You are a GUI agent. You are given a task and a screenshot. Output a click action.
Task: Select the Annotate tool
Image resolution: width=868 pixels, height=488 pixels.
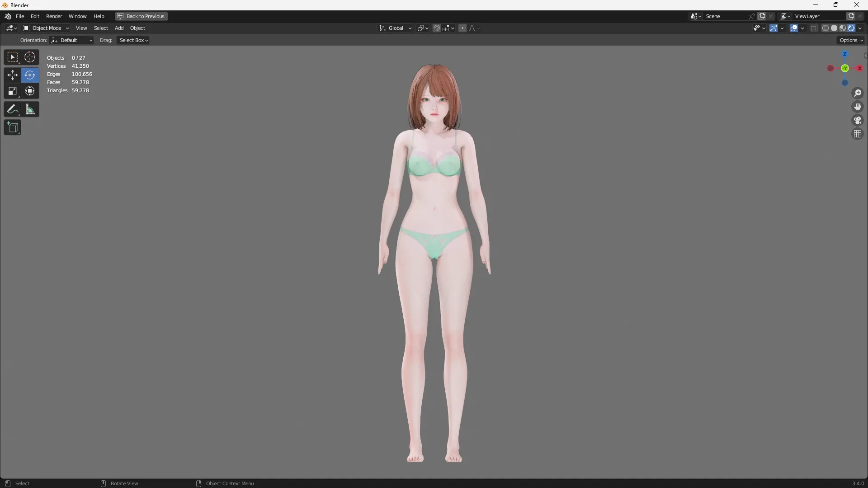tap(12, 109)
